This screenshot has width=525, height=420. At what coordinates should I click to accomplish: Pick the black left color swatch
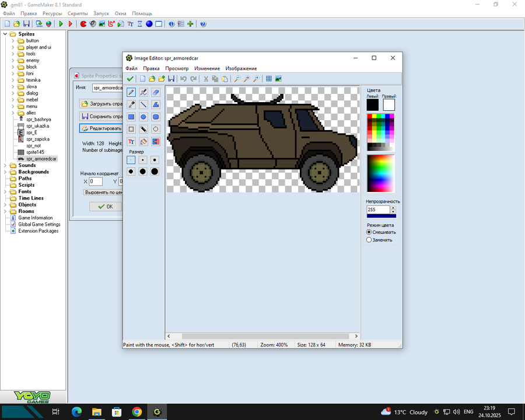click(373, 104)
